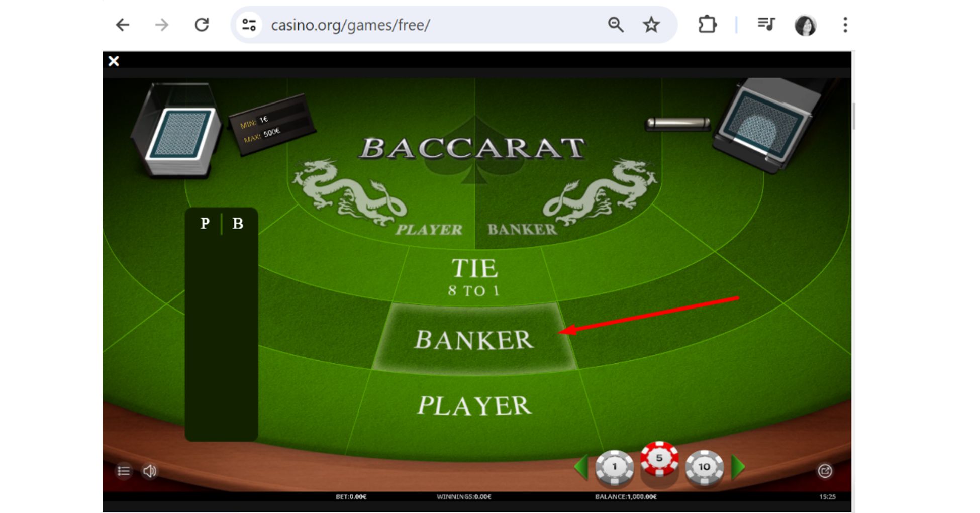
Task: Show higher chip values with right green arrow
Action: pos(738,467)
